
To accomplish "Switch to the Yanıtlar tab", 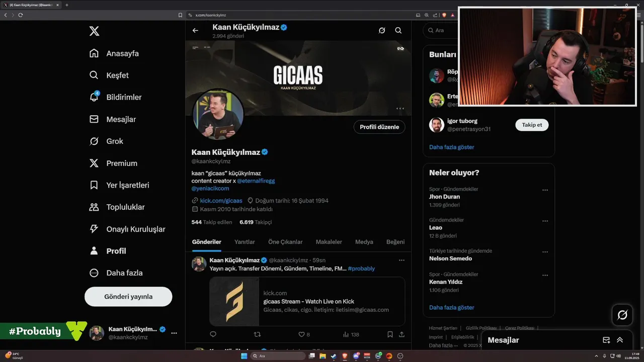I will coord(245,242).
